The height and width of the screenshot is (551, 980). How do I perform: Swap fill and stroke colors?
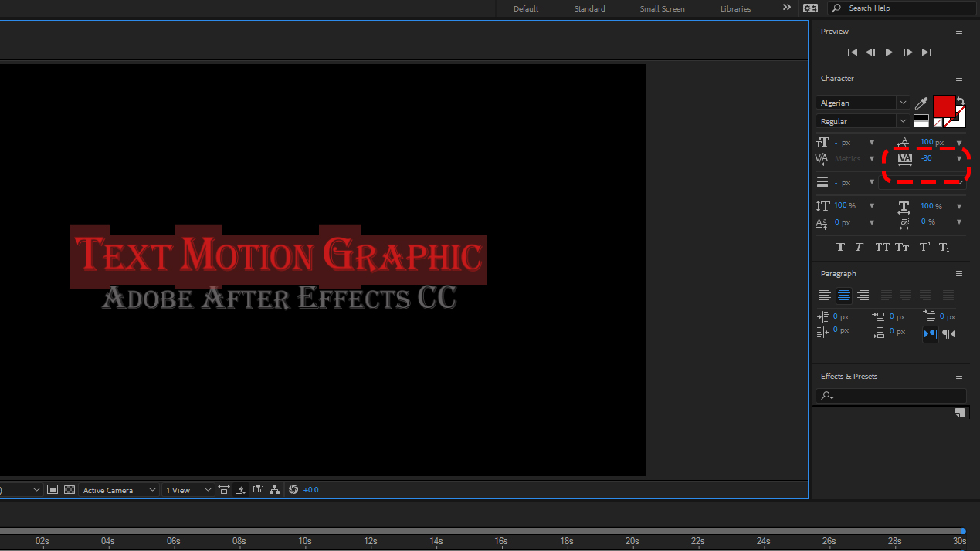(961, 101)
